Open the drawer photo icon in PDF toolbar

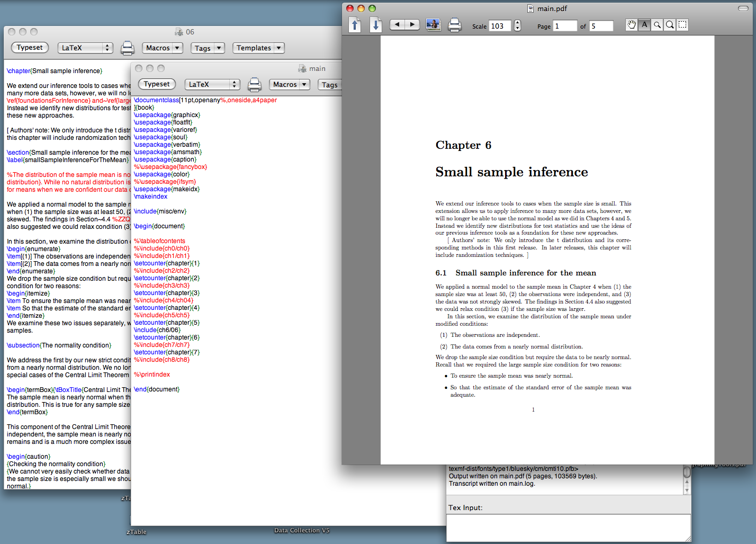click(434, 25)
